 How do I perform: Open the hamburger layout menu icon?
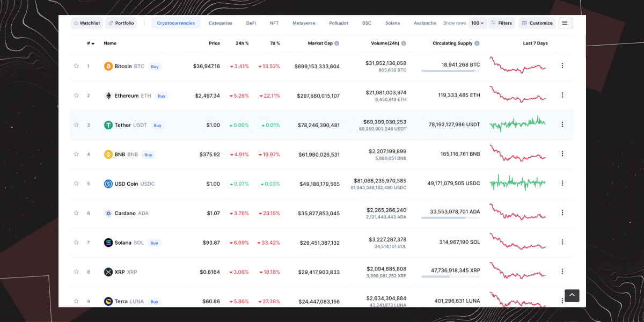565,23
